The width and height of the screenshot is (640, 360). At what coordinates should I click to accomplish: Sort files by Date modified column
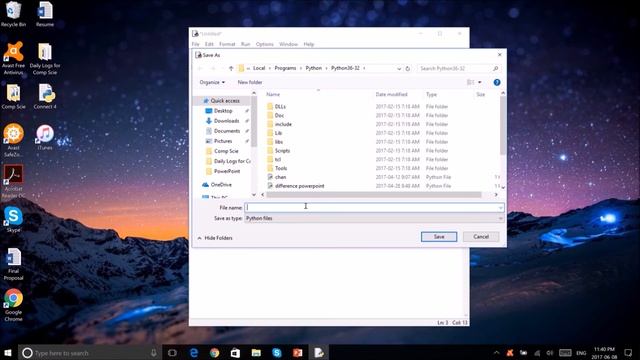click(391, 94)
